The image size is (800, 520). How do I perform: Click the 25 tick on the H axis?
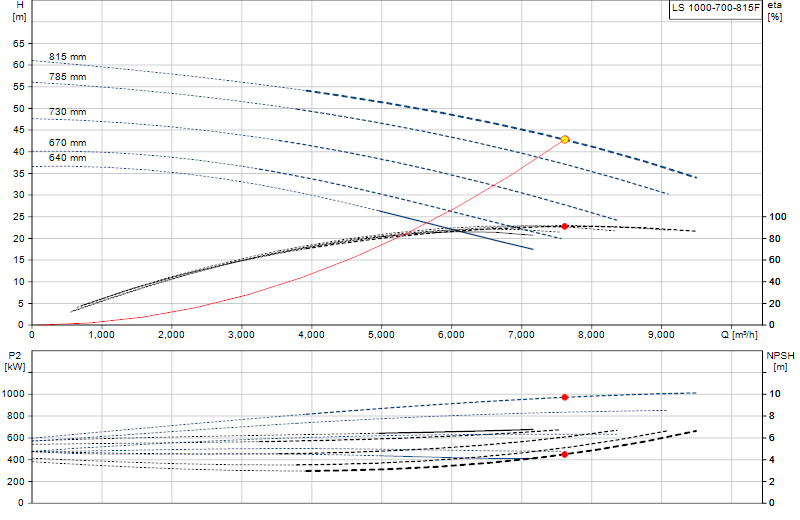pyautogui.click(x=19, y=216)
